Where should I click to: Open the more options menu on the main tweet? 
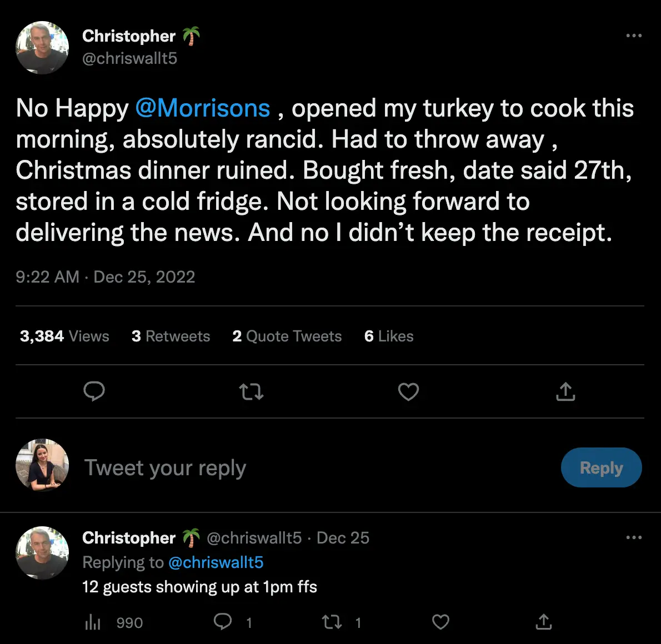click(x=634, y=36)
